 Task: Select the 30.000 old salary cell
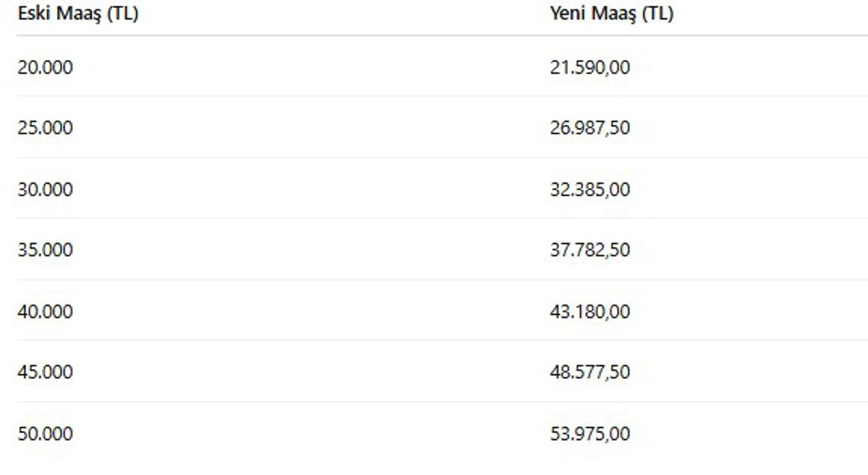point(45,189)
